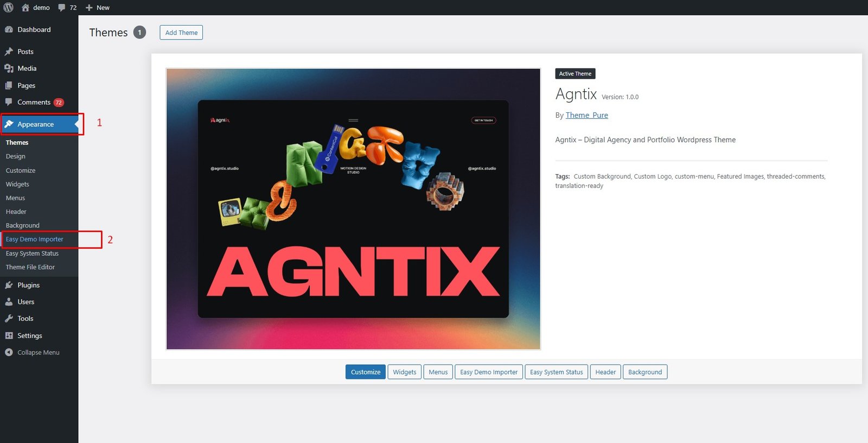868x443 pixels.
Task: Click the Users person icon
Action: click(x=9, y=302)
